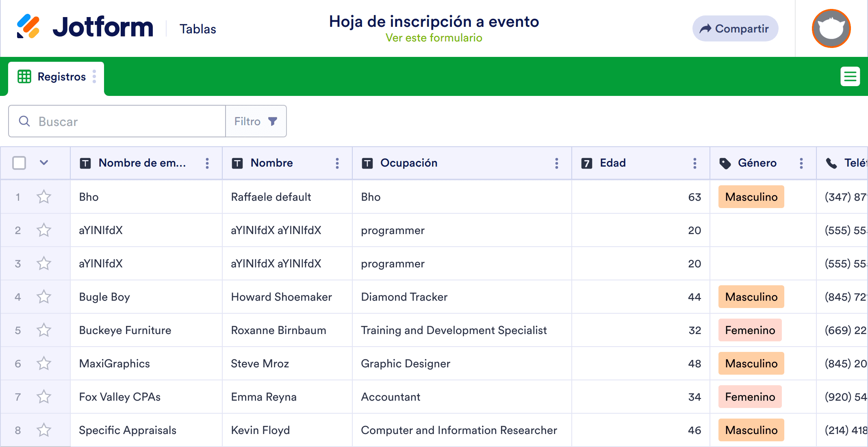
Task: Click Tablas in the top bar
Action: coord(198,28)
